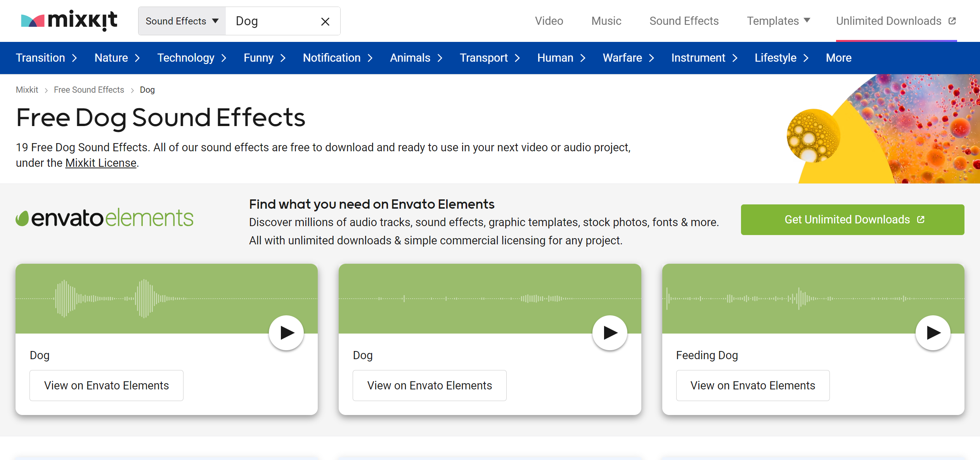
Task: View Feeding Dog on Envato Elements
Action: [x=753, y=385]
